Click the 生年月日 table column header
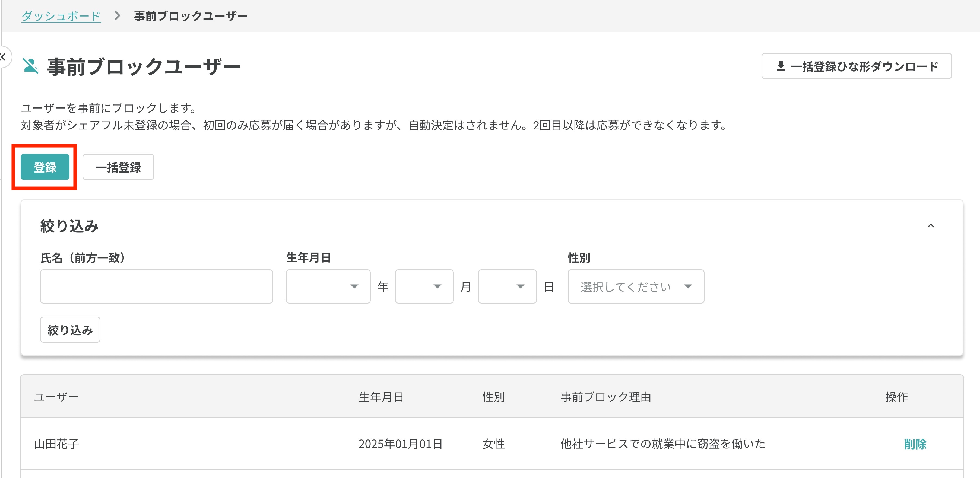Screen dimensions: 980x478 381,397
